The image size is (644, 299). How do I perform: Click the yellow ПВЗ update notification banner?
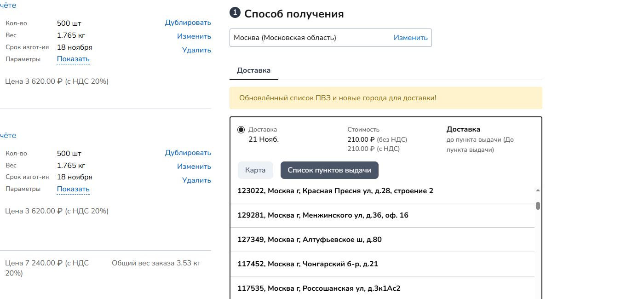386,98
